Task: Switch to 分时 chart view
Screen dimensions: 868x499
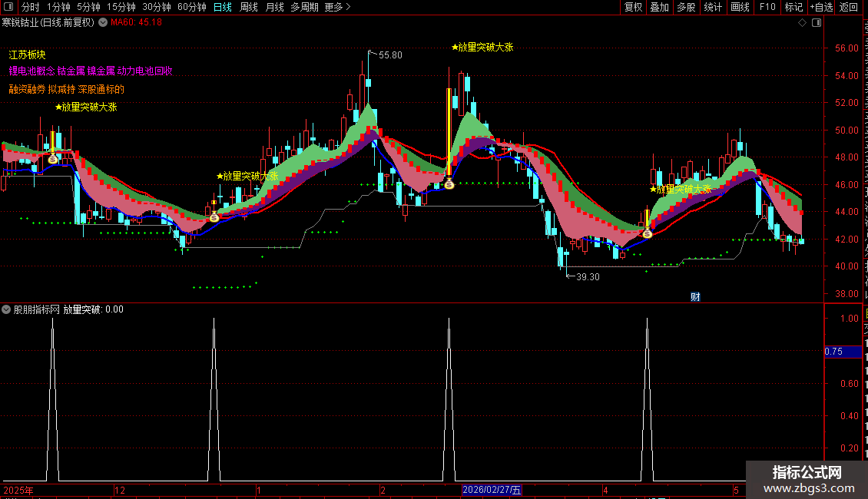Action: coord(31,7)
